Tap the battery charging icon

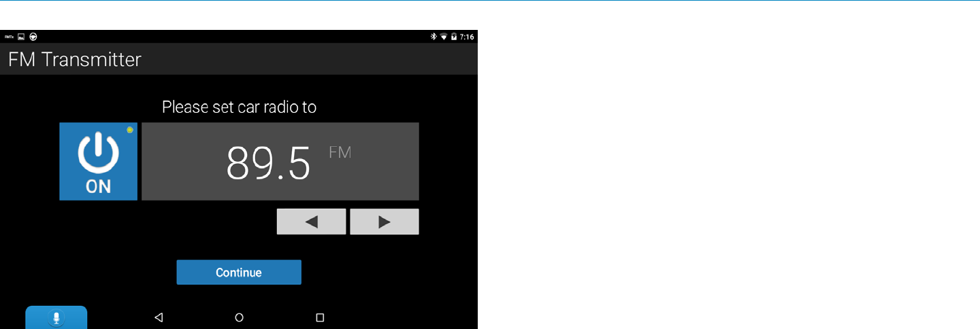(454, 37)
